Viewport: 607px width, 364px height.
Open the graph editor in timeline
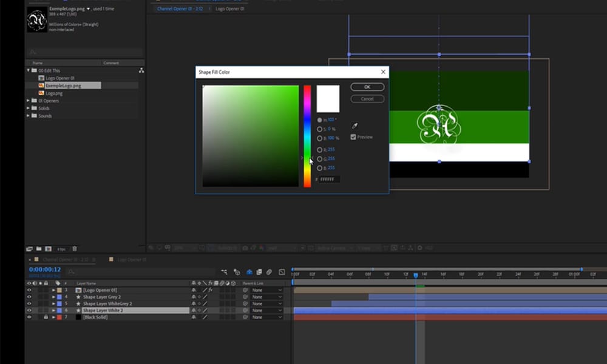(282, 272)
